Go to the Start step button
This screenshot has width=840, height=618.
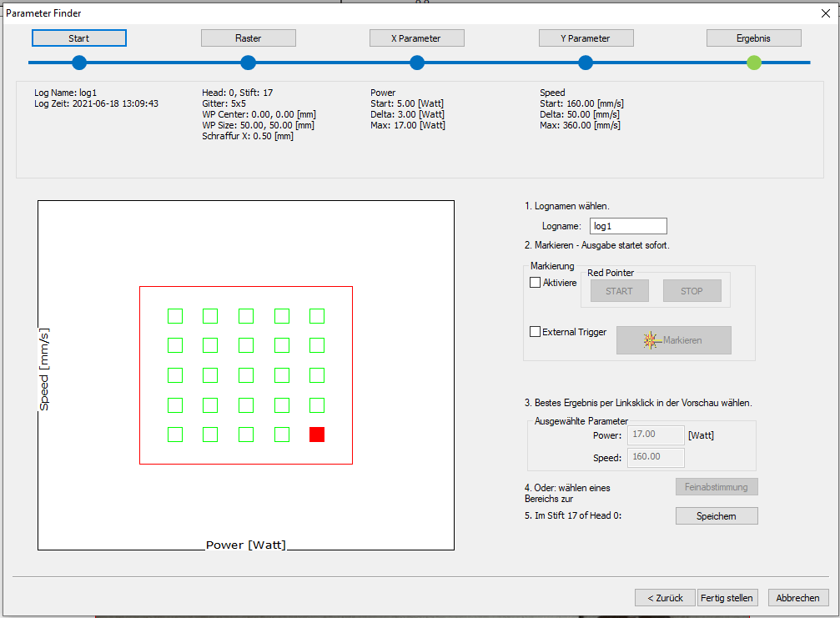(78, 38)
